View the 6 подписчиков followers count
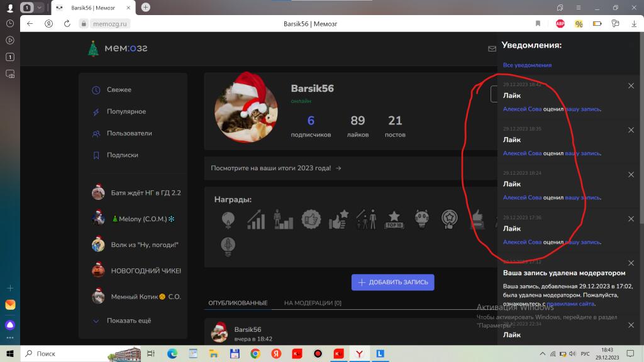644x362 pixels. 311,126
